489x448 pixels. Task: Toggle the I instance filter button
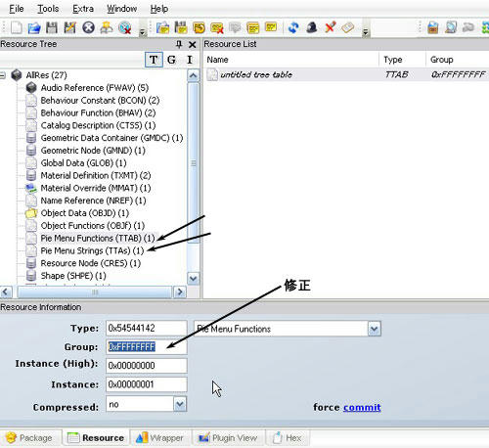[190, 60]
